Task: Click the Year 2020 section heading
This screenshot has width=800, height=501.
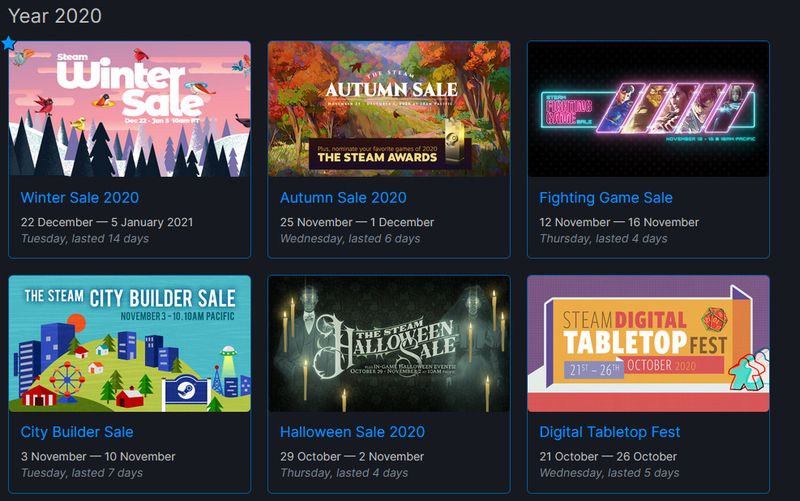Action: [x=55, y=16]
